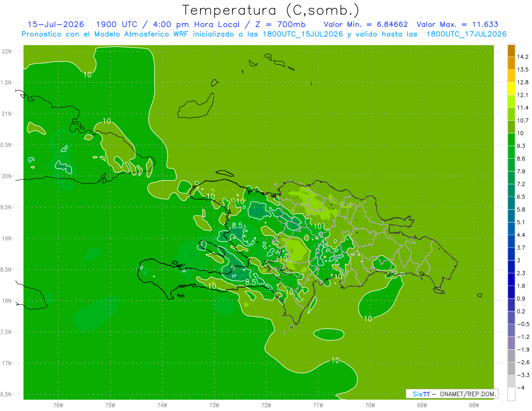Image resolution: width=532 pixels, height=411 pixels.
Task: Click the 19N latitude axis label
Action: 7,239
